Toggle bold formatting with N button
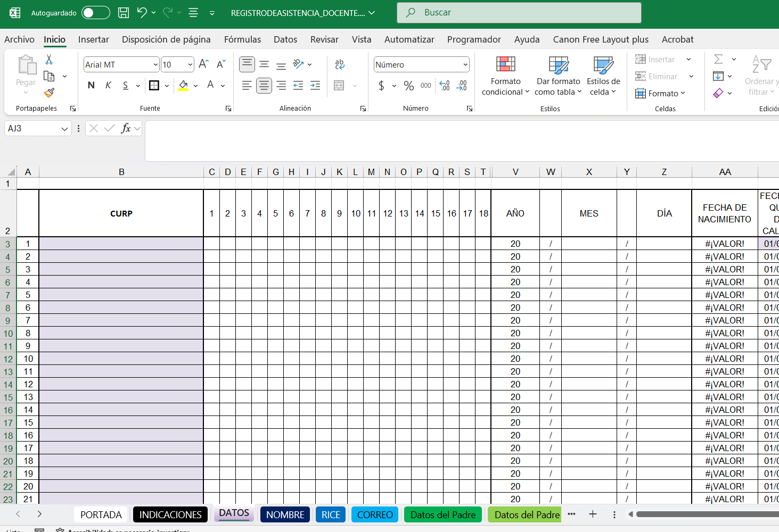Image resolution: width=779 pixels, height=532 pixels. [91, 85]
